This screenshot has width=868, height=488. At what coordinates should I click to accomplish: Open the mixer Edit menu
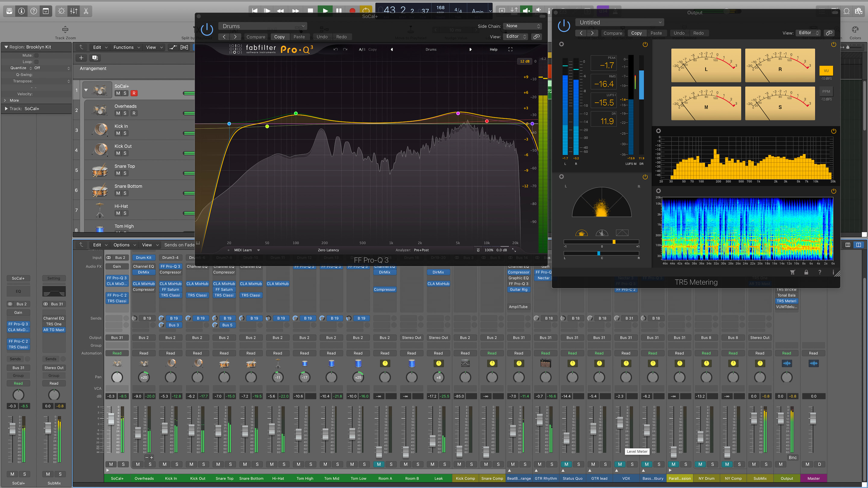[x=100, y=245]
